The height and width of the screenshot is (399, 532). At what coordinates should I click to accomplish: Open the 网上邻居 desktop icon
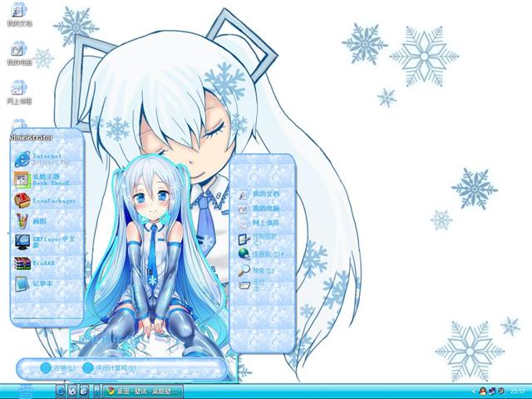19,92
